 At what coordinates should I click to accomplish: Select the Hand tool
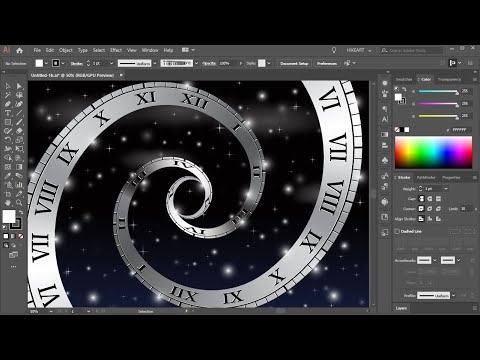(8, 203)
